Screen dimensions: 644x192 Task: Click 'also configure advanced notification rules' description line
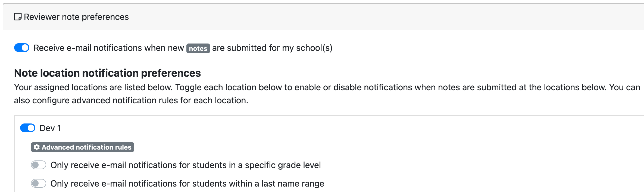(x=131, y=100)
